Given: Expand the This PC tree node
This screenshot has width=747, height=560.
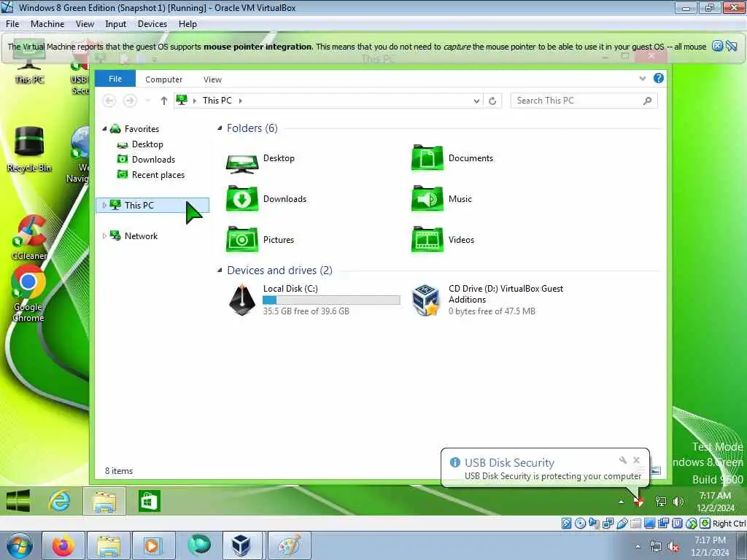Looking at the screenshot, I should point(104,205).
